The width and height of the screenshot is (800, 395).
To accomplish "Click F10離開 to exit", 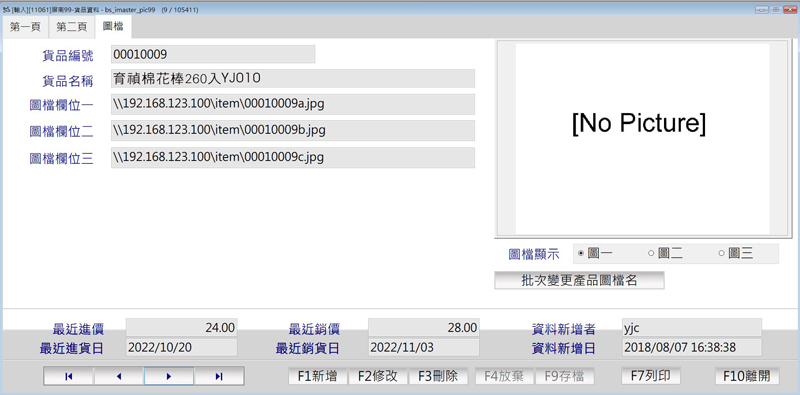I will [747, 376].
